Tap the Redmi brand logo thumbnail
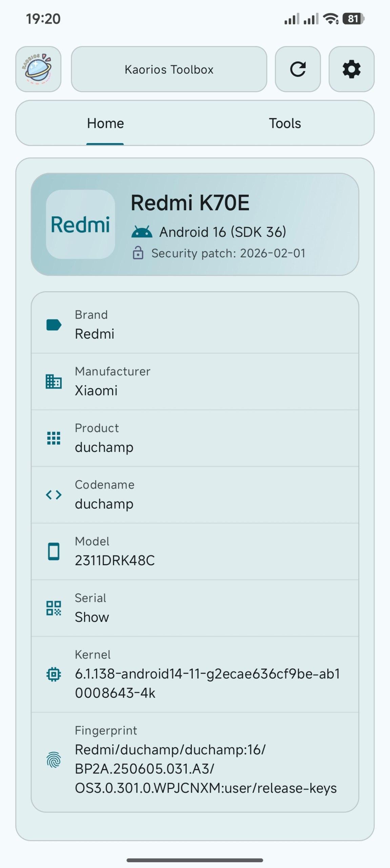 [x=80, y=224]
